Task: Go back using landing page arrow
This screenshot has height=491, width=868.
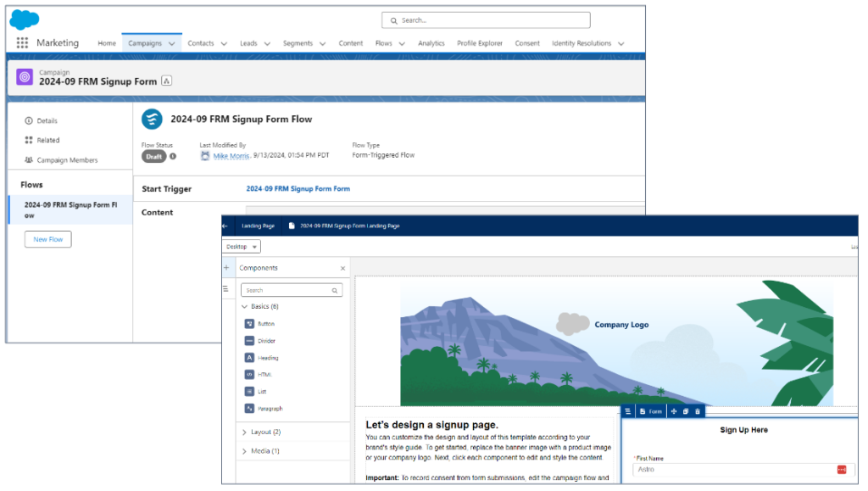Action: coord(225,226)
